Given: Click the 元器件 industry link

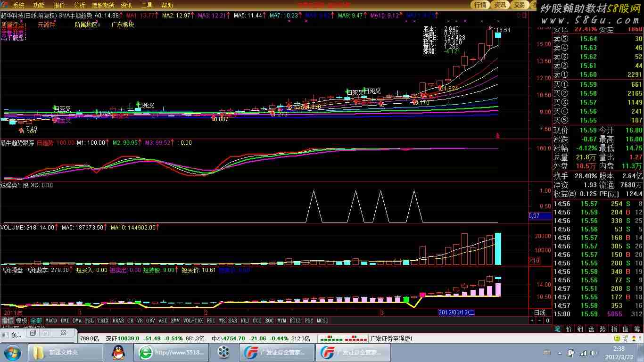Looking at the screenshot, I should [x=46, y=25].
